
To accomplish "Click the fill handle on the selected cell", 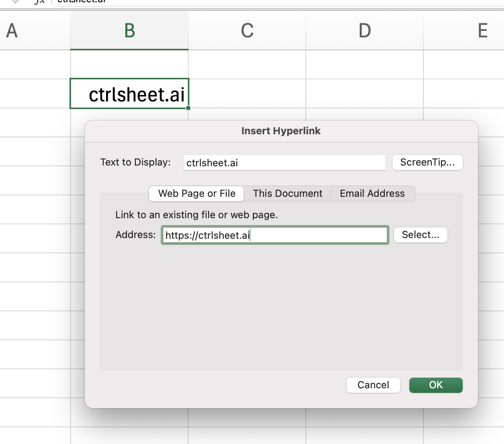I will (x=188, y=108).
